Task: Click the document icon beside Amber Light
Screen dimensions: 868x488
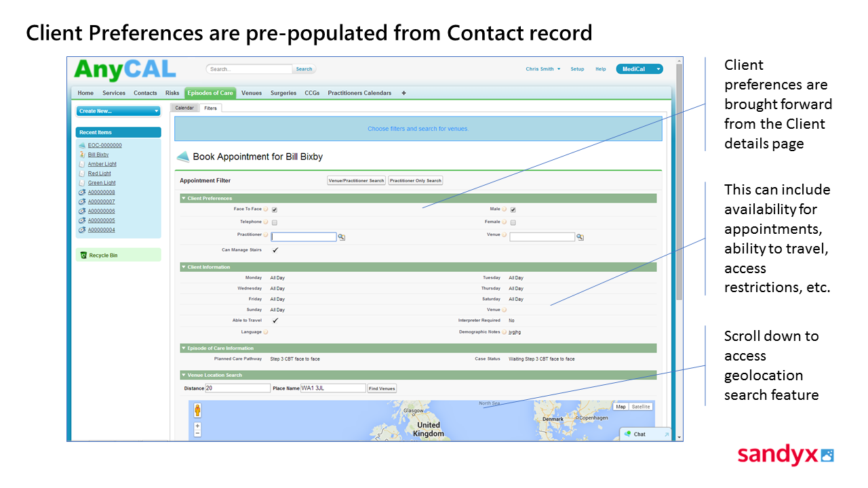Action: pos(82,164)
